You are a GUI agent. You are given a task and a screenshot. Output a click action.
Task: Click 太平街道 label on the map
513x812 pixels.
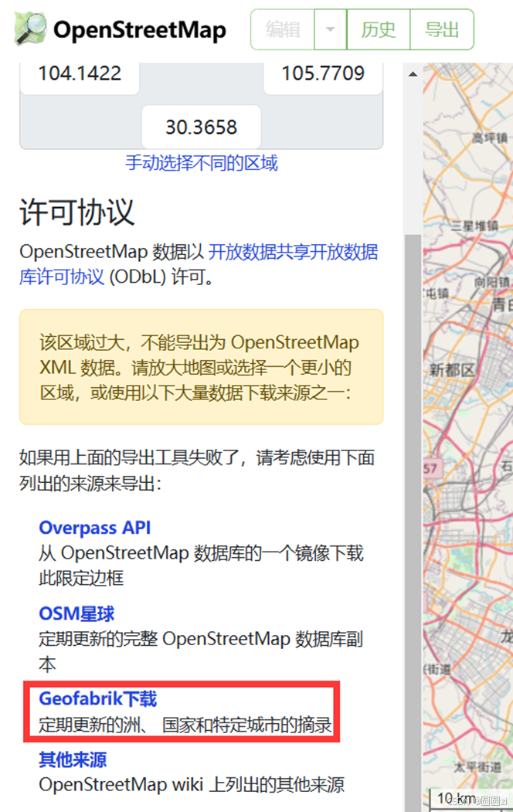coord(477,767)
